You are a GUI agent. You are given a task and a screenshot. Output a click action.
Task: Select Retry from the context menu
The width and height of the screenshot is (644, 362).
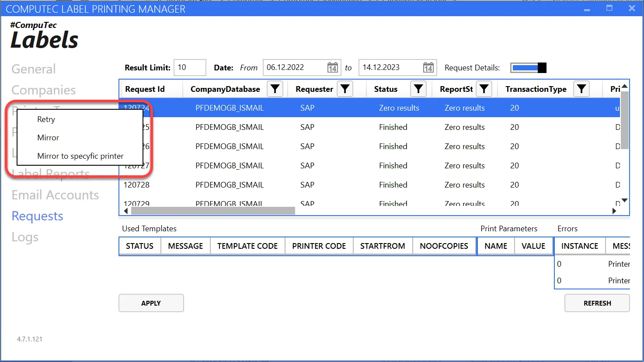pyautogui.click(x=46, y=119)
